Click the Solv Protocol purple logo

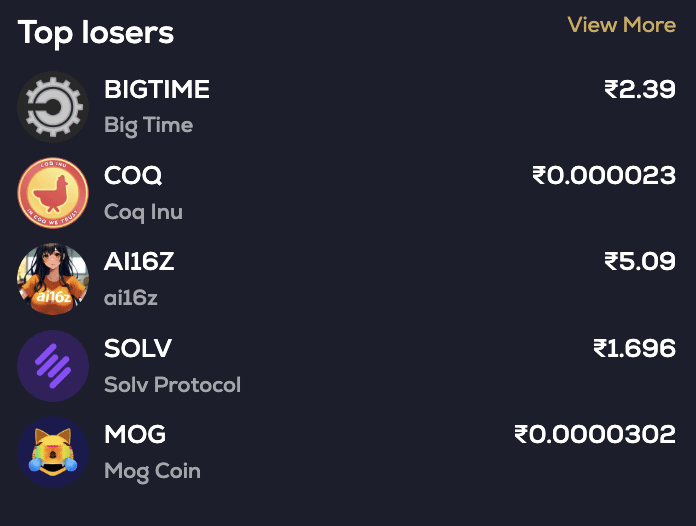pyautogui.click(x=53, y=365)
